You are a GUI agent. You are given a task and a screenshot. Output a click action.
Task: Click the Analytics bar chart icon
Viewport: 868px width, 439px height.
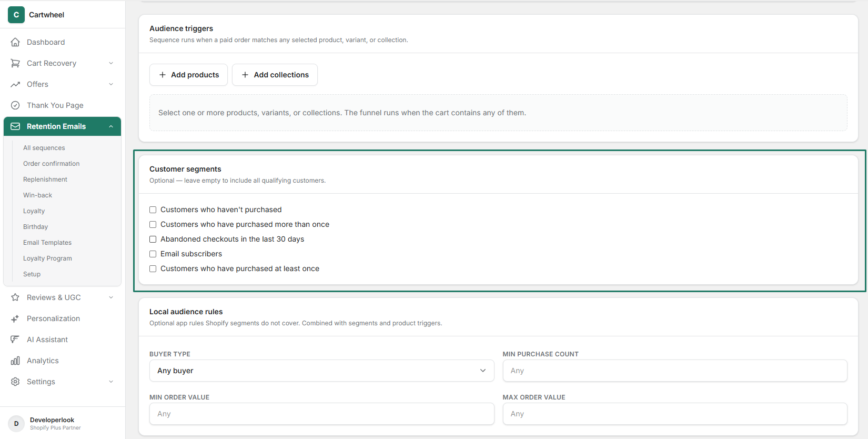(15, 361)
